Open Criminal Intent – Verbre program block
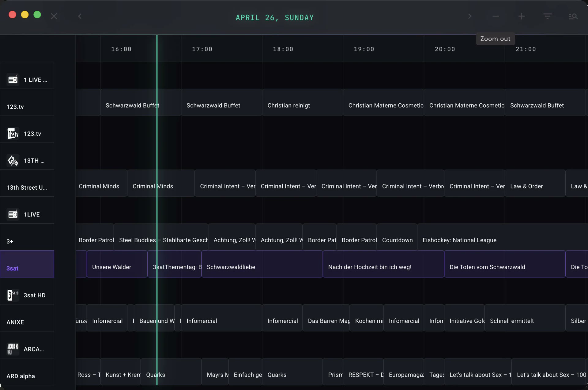This screenshot has width=588, height=390. (411, 183)
